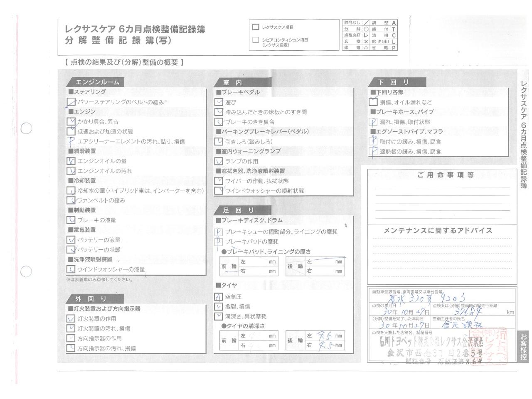The width and height of the screenshot is (532, 399).
Task: Click the tire tread 後輪 右 mm field
Action: tap(325, 345)
